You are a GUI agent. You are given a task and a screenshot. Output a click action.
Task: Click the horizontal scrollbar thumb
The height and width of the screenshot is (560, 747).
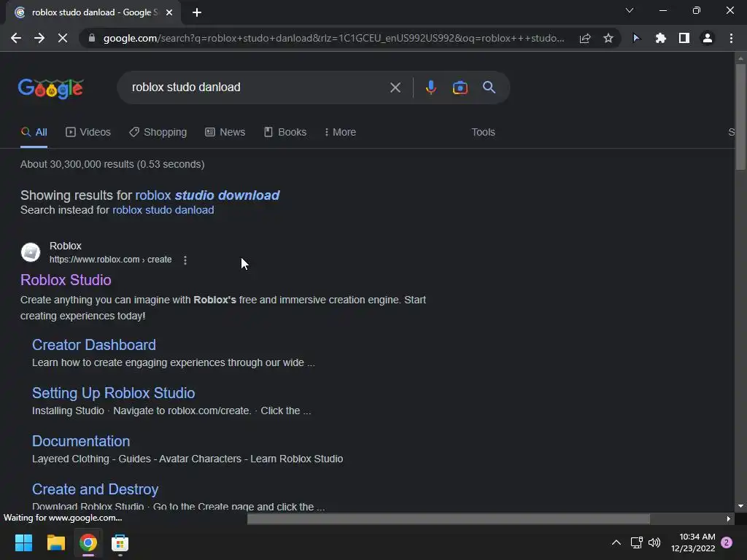[x=449, y=518]
